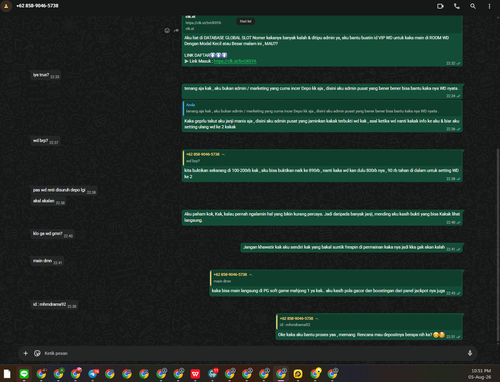This screenshot has width=500, height=382.
Task: Select outgoing message 'Oke kaka aku bantu proses'
Action: (x=369, y=327)
